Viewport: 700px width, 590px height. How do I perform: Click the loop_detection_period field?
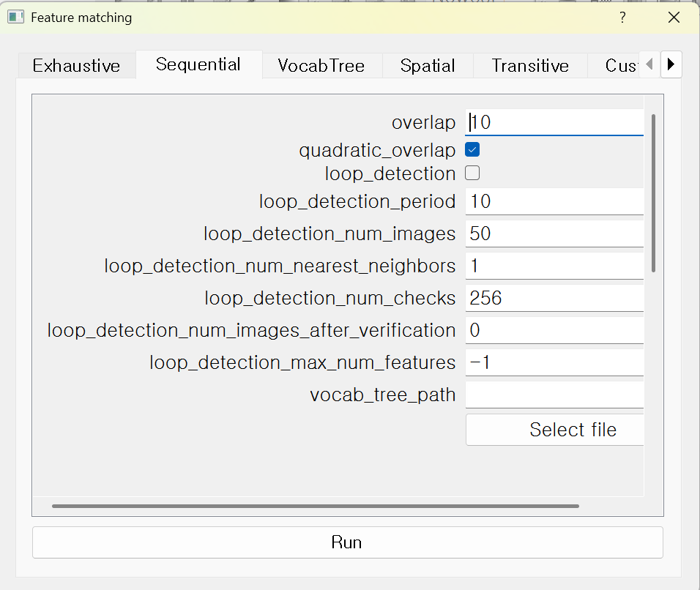pos(554,201)
